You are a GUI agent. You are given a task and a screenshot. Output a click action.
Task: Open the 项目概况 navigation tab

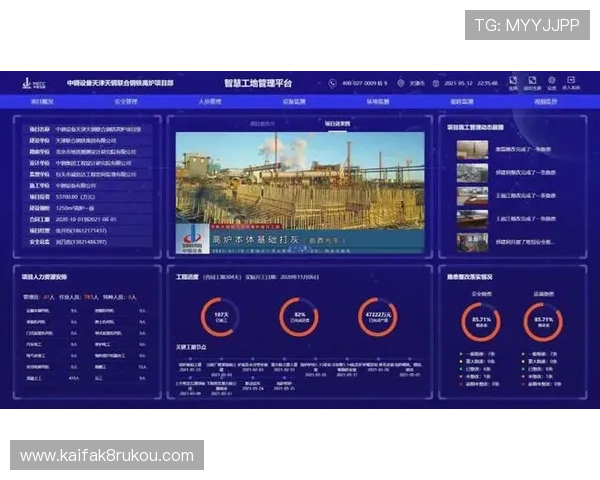[x=42, y=102]
